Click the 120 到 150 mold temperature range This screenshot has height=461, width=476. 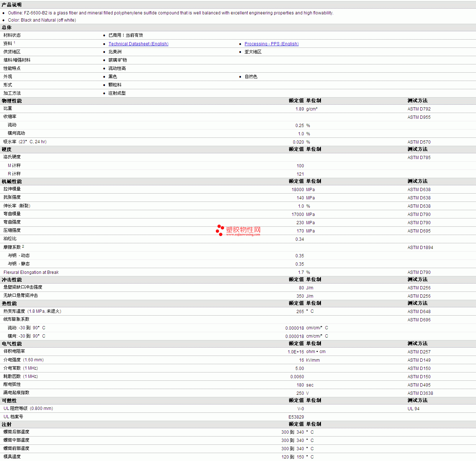(293, 457)
